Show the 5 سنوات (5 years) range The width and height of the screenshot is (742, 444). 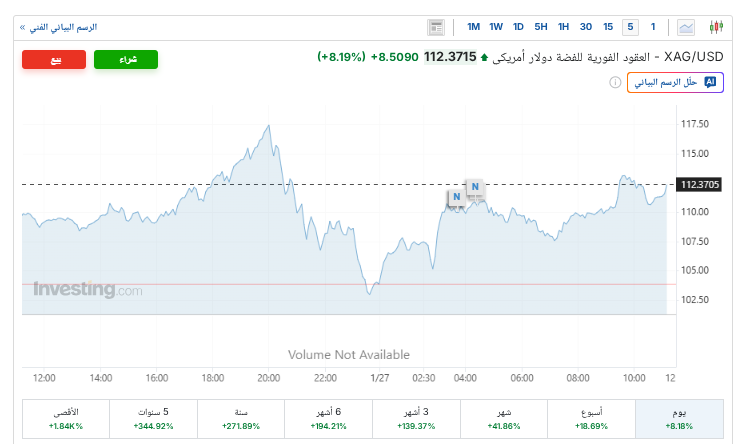click(x=153, y=419)
